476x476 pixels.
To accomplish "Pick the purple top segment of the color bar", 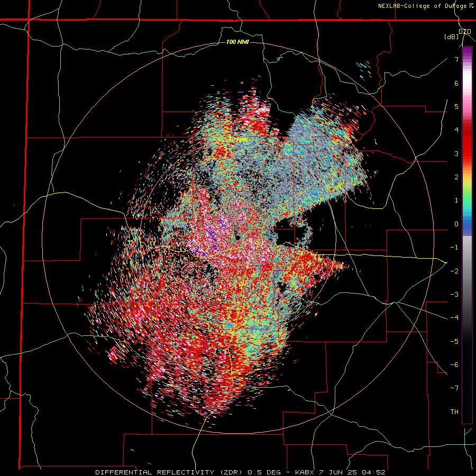I will (467, 53).
